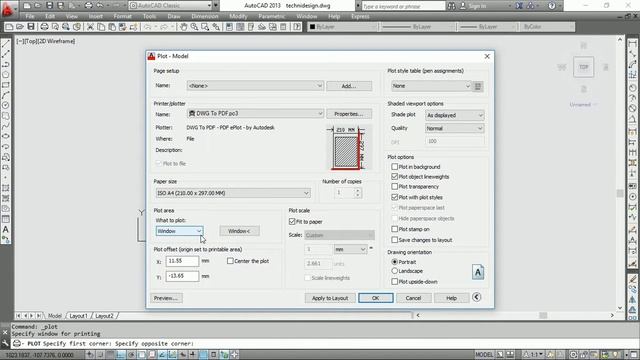
Task: Click the Help question mark toolbar icon
Action: pyautogui.click(x=297, y=27)
